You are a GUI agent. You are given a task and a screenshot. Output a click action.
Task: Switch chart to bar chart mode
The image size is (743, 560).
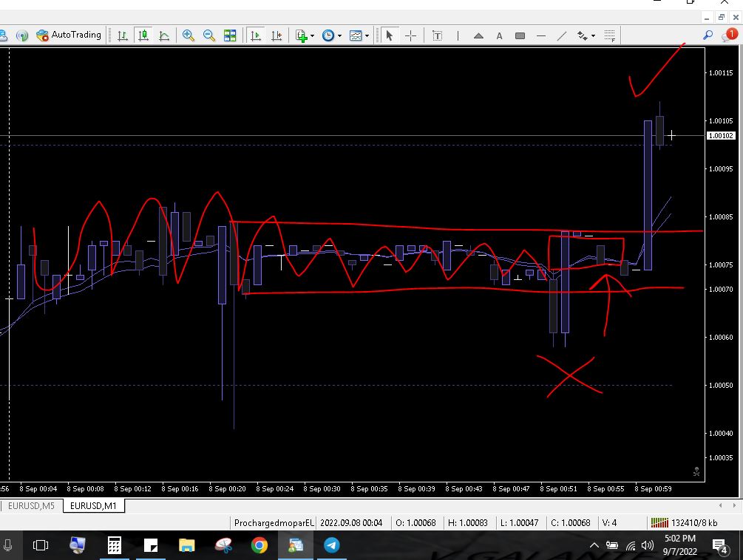pyautogui.click(x=123, y=35)
